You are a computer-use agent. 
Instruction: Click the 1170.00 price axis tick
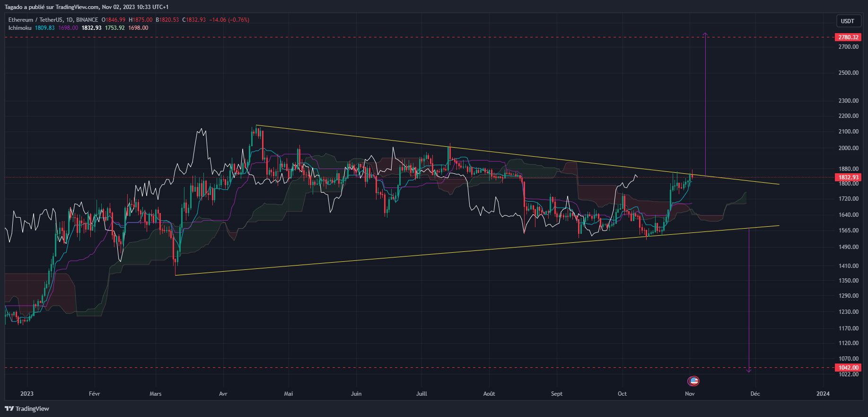849,328
